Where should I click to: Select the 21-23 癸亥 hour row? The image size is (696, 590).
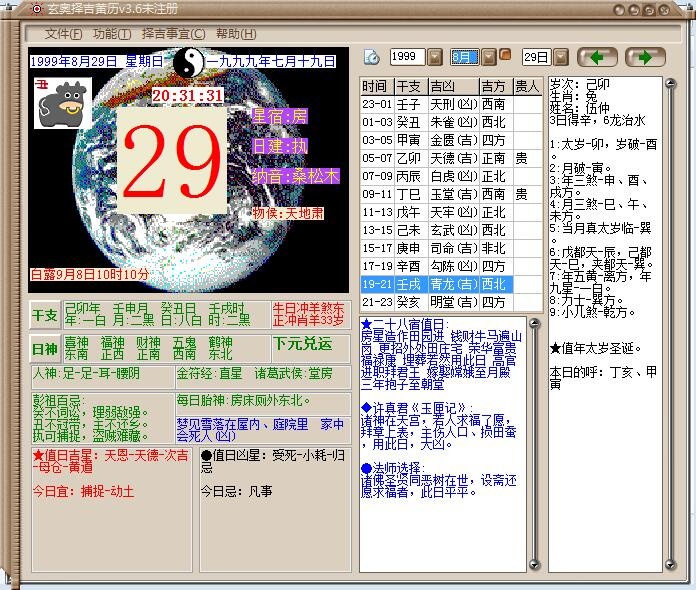[x=451, y=302]
